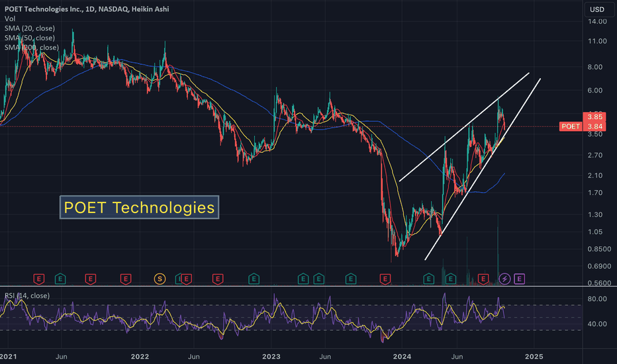
Task: Click the 0.8500 price axis label
Action: (599, 249)
